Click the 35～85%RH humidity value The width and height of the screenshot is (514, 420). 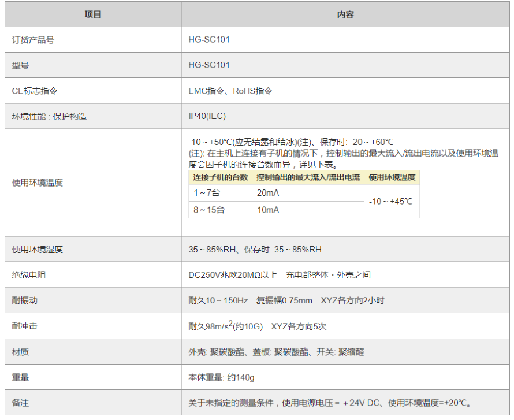[x=255, y=250]
